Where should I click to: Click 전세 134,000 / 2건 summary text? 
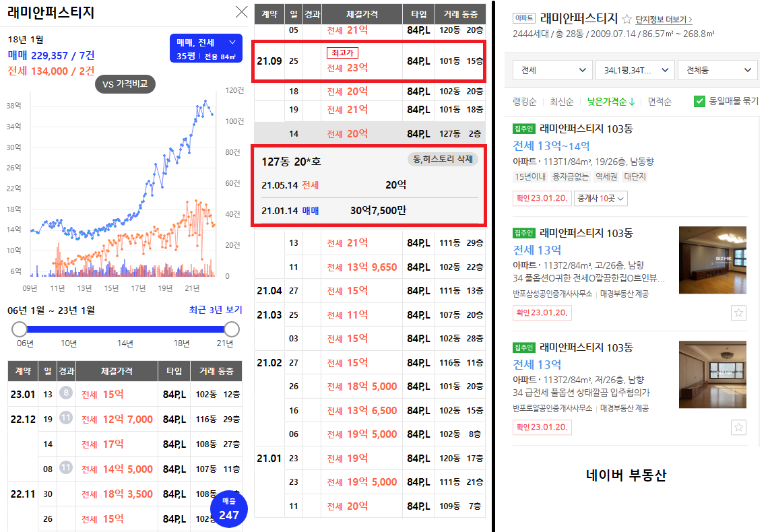click(x=51, y=71)
